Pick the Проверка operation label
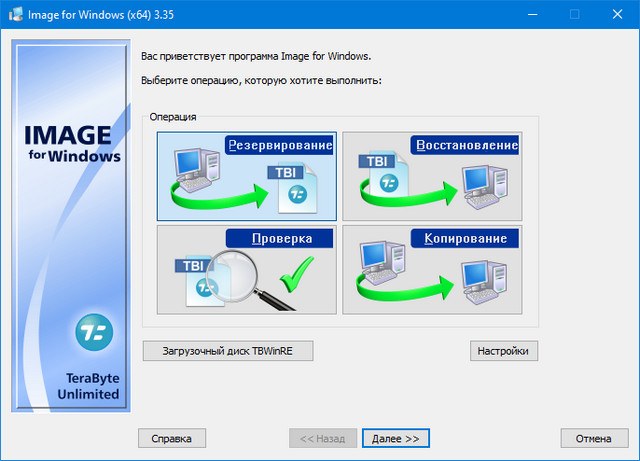 (279, 239)
